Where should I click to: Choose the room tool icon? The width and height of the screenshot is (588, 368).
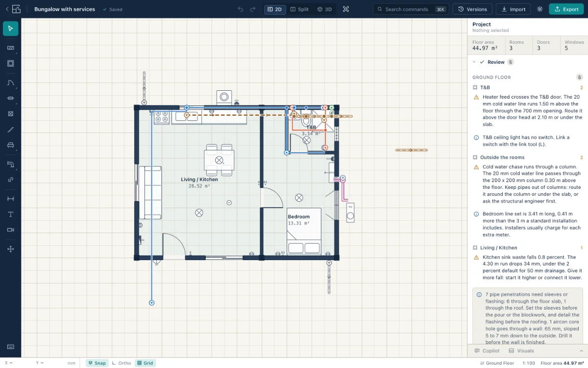pyautogui.click(x=11, y=63)
